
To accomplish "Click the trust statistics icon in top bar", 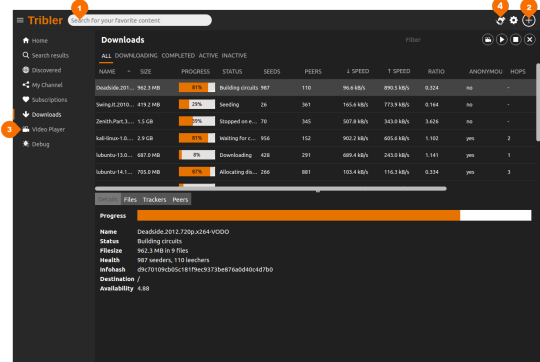I will [500, 21].
